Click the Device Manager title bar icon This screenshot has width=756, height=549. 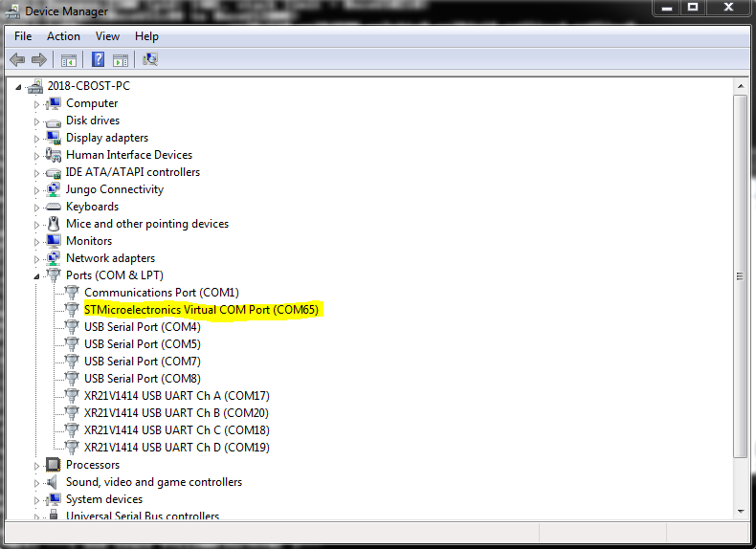point(12,11)
